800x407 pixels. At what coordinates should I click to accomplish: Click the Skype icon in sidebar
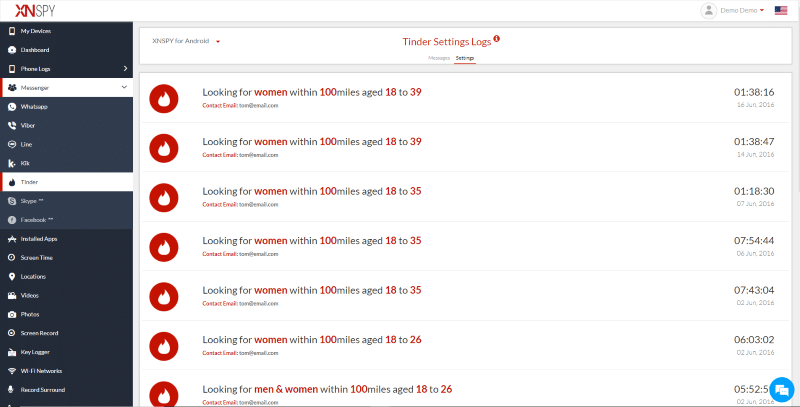(x=12, y=201)
